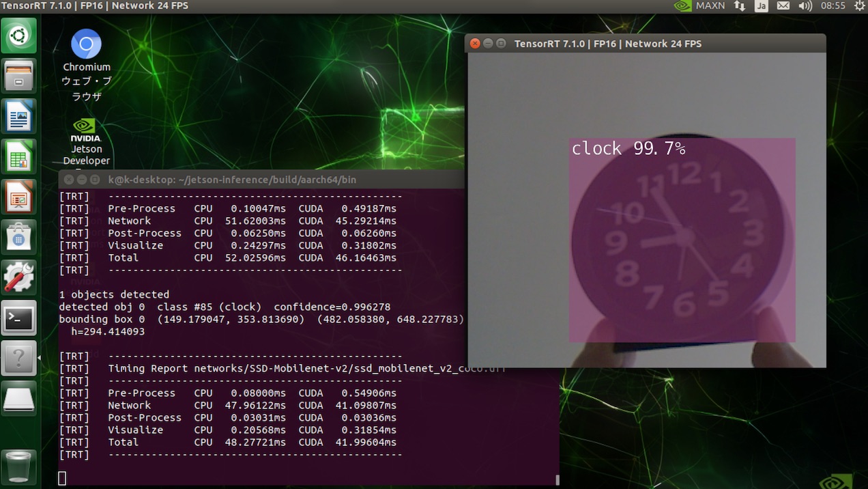Open the Files manager from launcher
The height and width of the screenshot is (489, 868).
[19, 75]
